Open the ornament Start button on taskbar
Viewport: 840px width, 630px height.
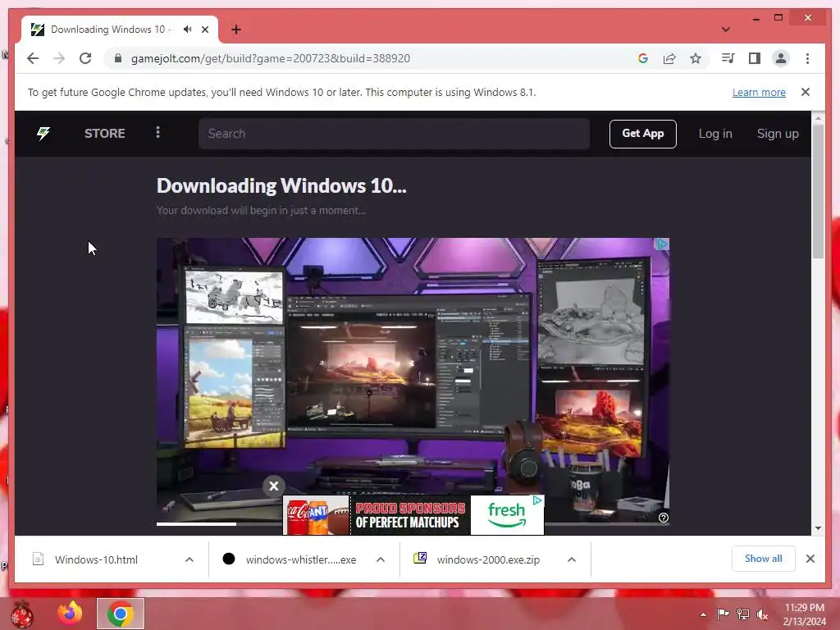pos(21,614)
